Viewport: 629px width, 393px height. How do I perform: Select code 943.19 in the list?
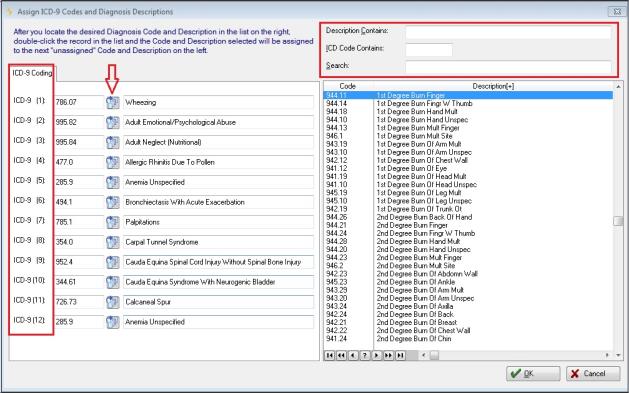[337, 144]
